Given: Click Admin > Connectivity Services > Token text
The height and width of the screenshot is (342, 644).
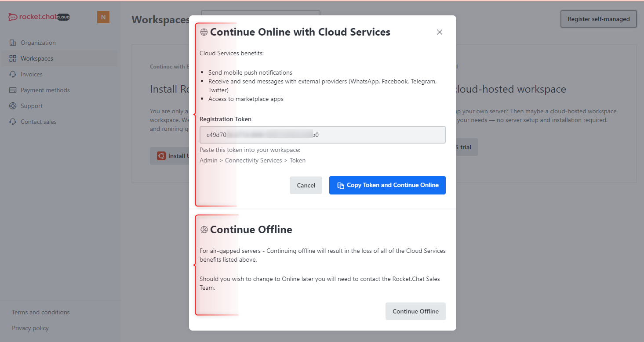Looking at the screenshot, I should [252, 160].
